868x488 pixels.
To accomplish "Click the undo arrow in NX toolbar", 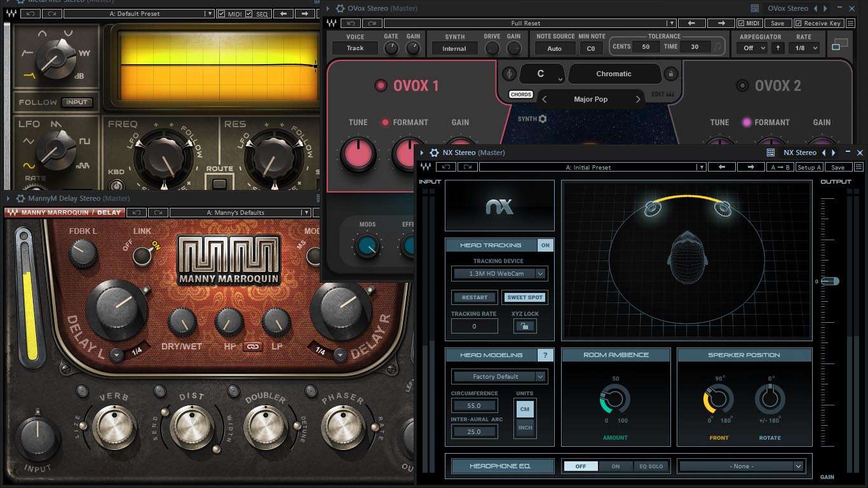I will 445,167.
